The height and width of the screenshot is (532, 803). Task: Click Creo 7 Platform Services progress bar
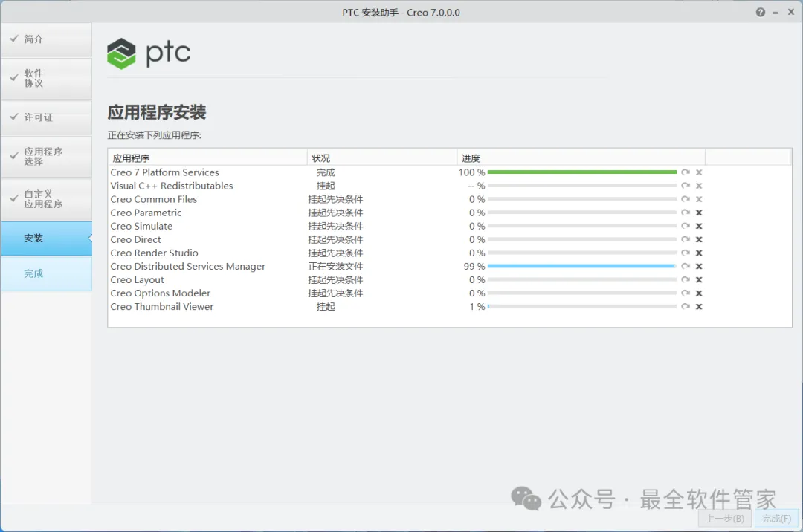pos(581,172)
